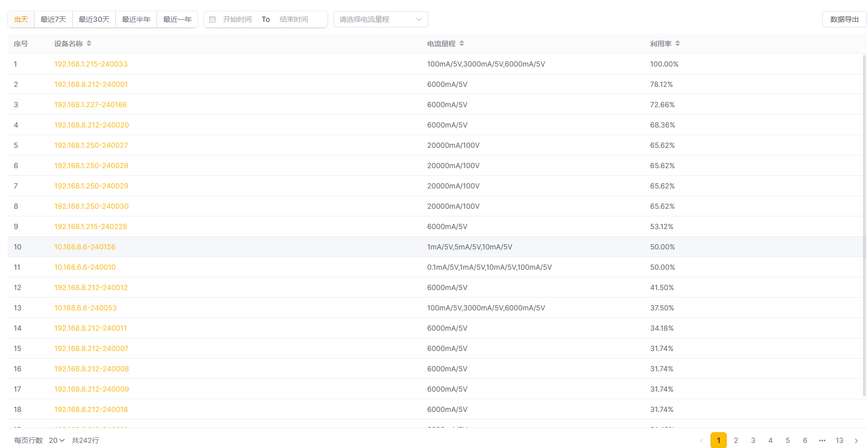Click the 设备名称 column header text
Viewport: 868px width, 448px height.
tap(69, 44)
